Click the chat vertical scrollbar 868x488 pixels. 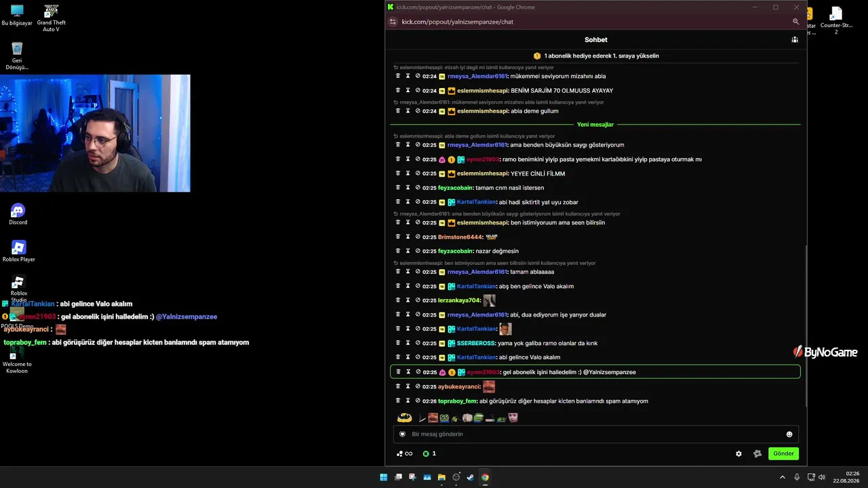(x=806, y=325)
